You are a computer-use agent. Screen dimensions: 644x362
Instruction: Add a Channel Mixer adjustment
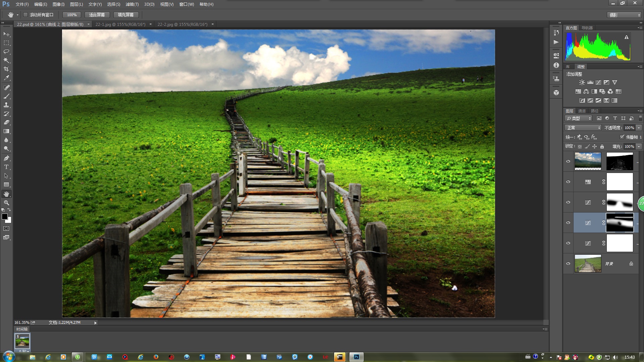click(x=610, y=92)
